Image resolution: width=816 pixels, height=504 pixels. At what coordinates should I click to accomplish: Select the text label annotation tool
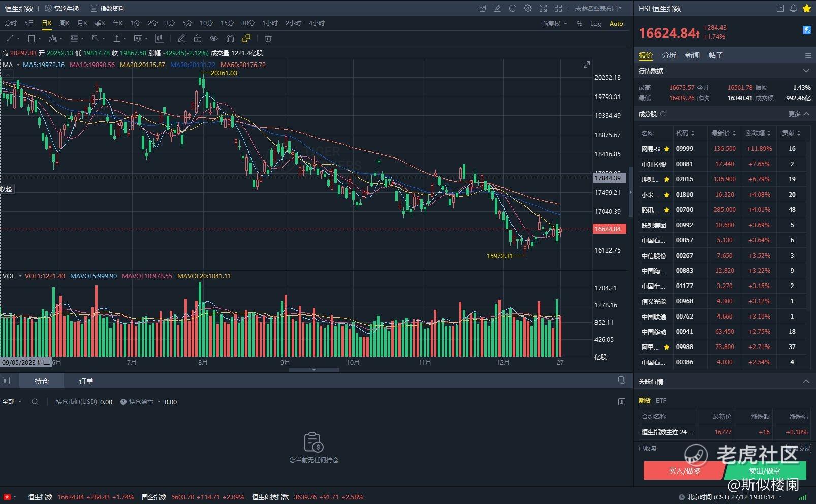[138, 38]
